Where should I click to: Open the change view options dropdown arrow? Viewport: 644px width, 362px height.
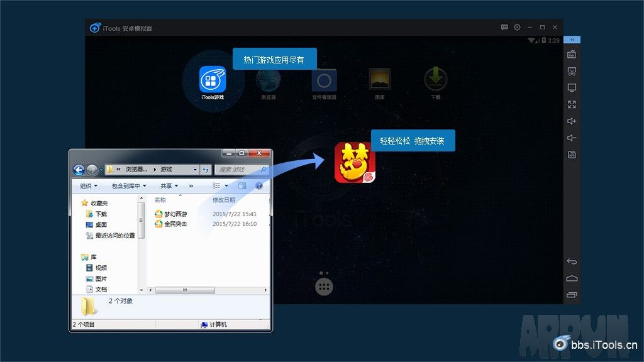226,186
